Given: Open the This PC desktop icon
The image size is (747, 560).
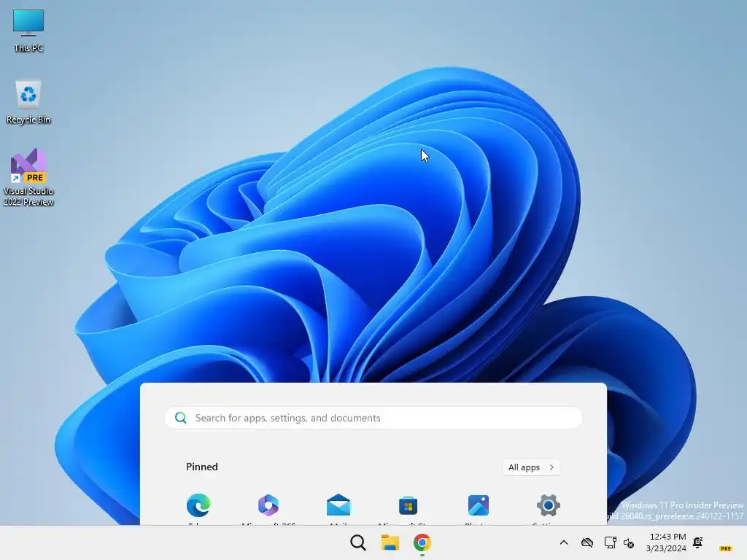Looking at the screenshot, I should pyautogui.click(x=28, y=31).
